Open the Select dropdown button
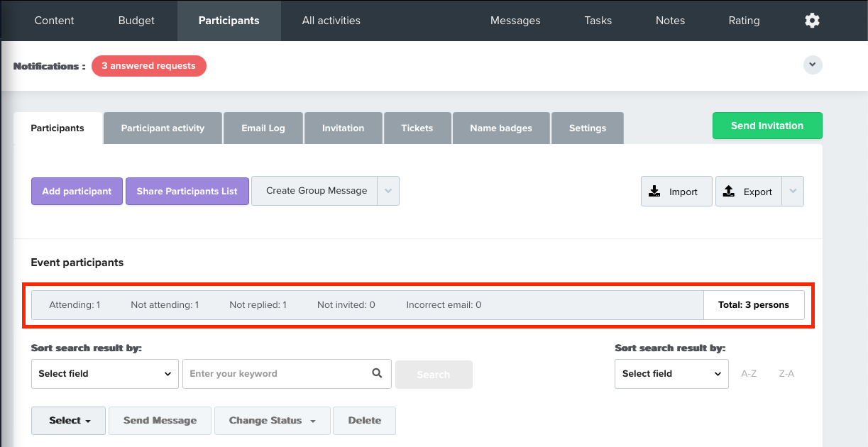The image size is (868, 447). 69,421
